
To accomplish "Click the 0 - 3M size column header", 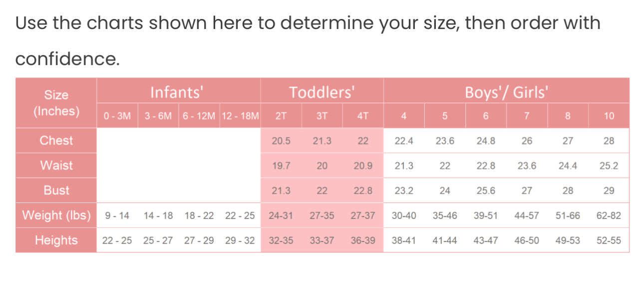I will [117, 116].
